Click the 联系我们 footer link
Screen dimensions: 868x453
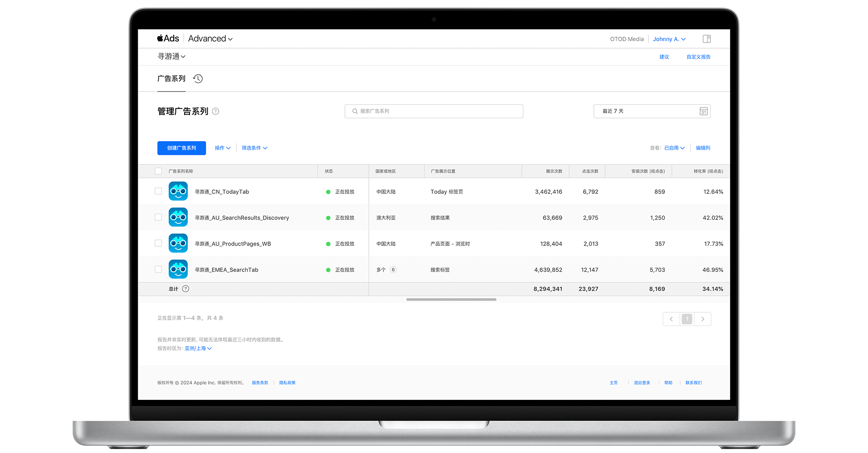pyautogui.click(x=694, y=383)
